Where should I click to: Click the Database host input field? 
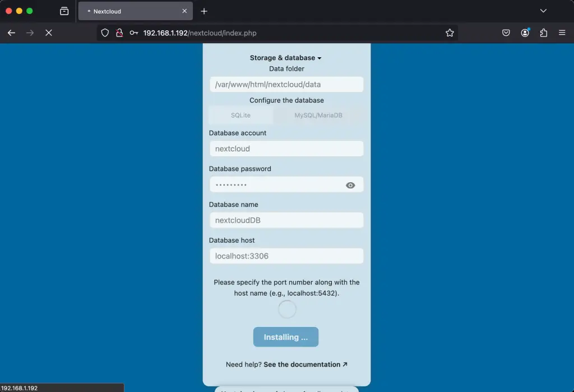(x=286, y=256)
